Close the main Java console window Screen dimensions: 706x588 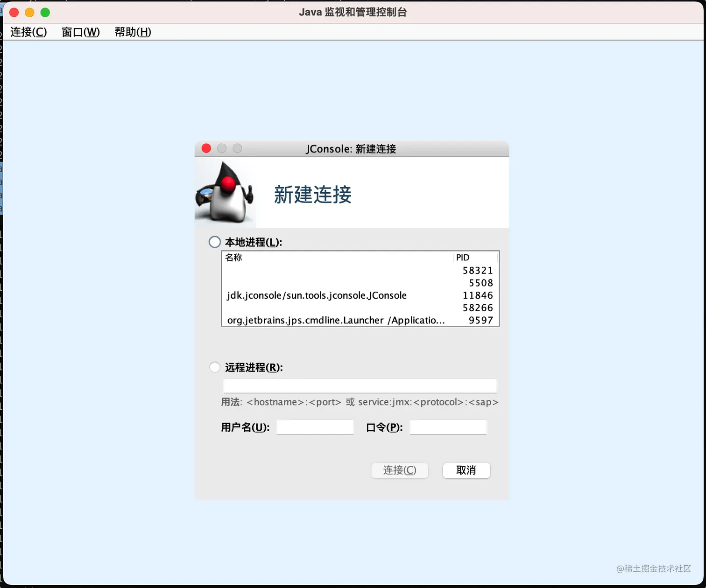(x=14, y=13)
